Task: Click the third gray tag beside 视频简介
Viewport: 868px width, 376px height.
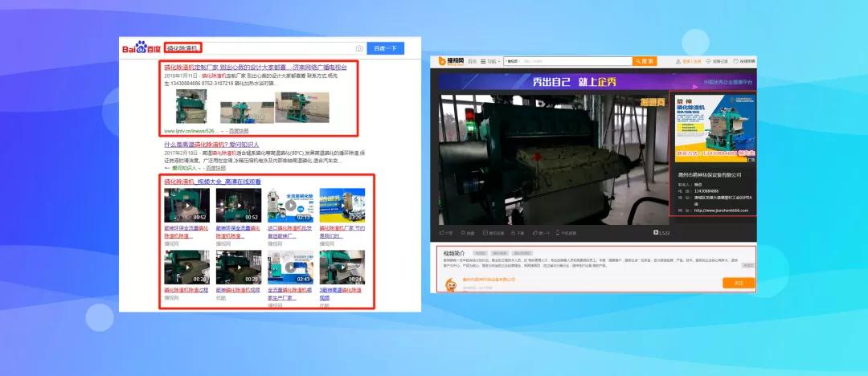Action: click(x=522, y=253)
